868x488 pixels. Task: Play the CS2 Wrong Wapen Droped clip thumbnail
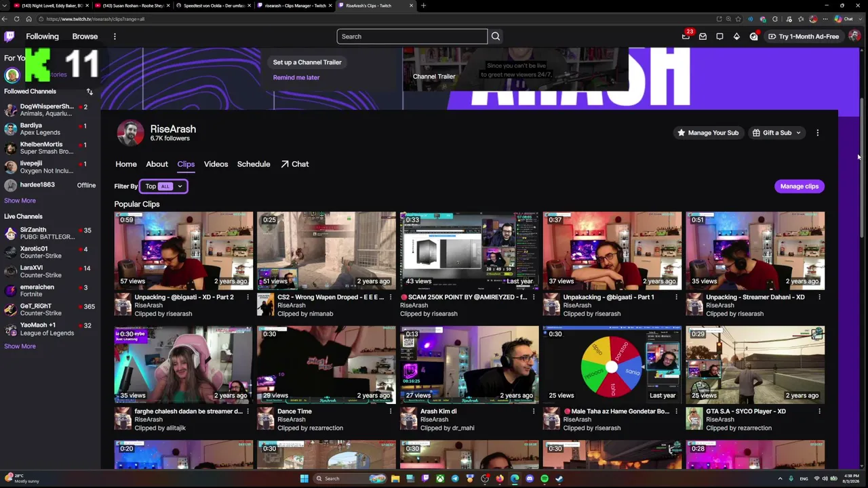326,251
